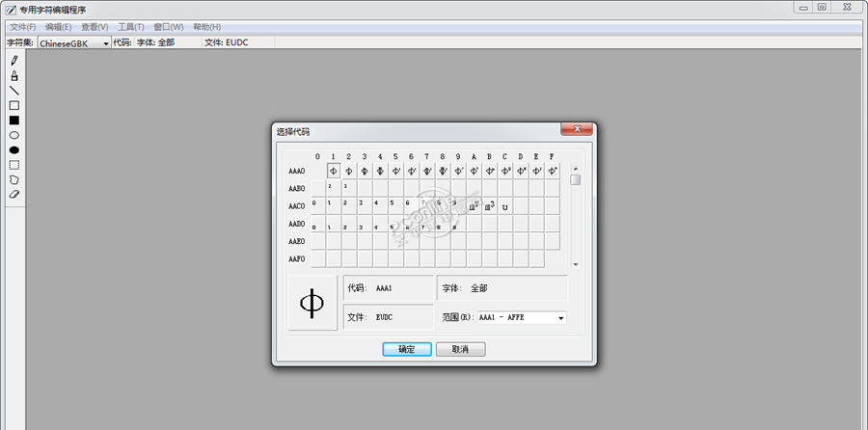Open the 帮助(H) menu
Screen dimensions: 868x430
(207, 27)
